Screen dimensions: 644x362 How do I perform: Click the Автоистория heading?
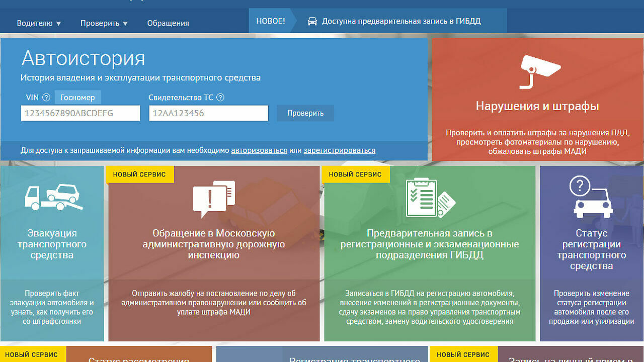(83, 59)
